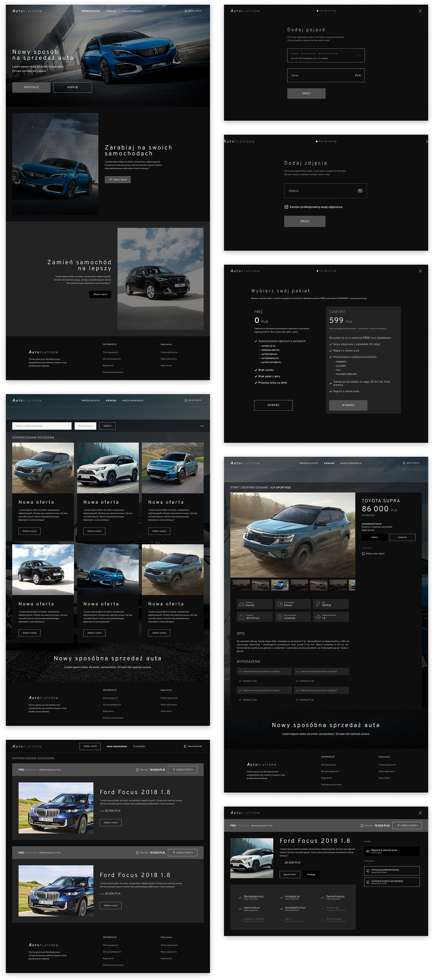The image size is (434, 980).
Task: Toggle the Autoplac.pl portal checkmark
Action: (x=282, y=898)
